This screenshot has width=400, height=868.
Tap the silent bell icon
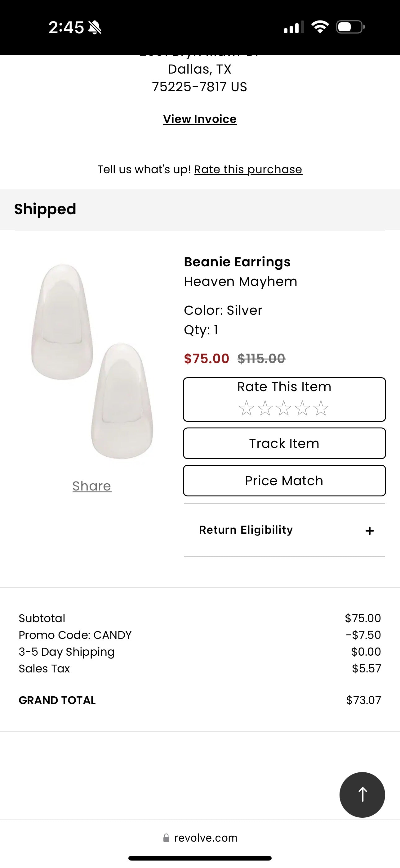point(95,28)
